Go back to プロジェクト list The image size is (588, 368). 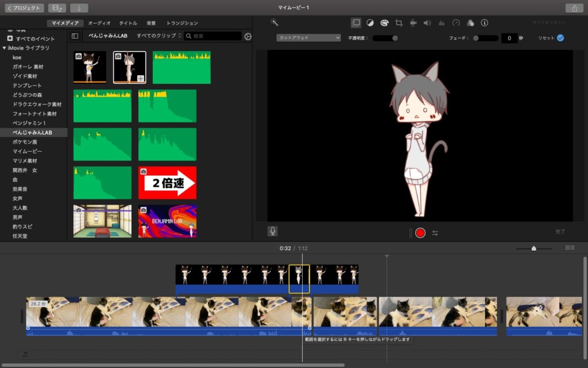(x=24, y=8)
